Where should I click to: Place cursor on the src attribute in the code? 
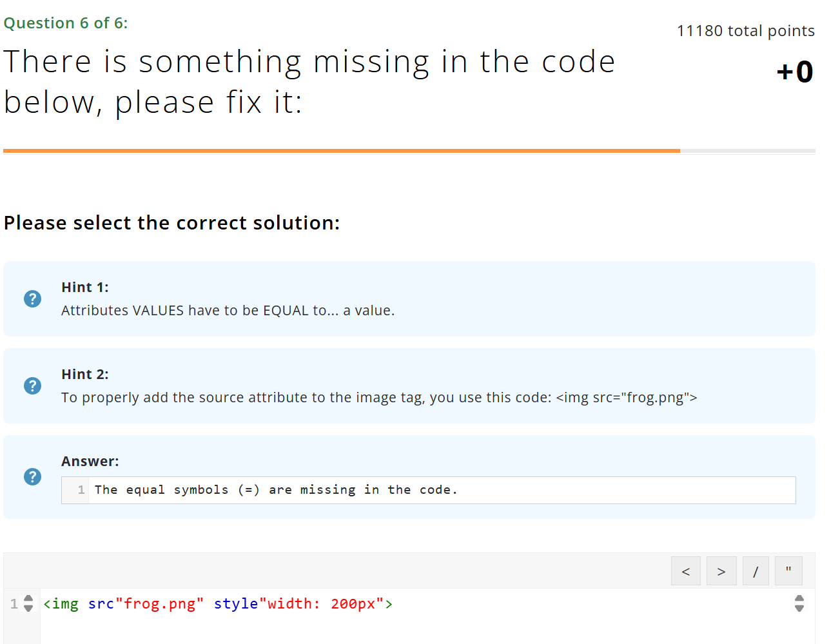[101, 604]
